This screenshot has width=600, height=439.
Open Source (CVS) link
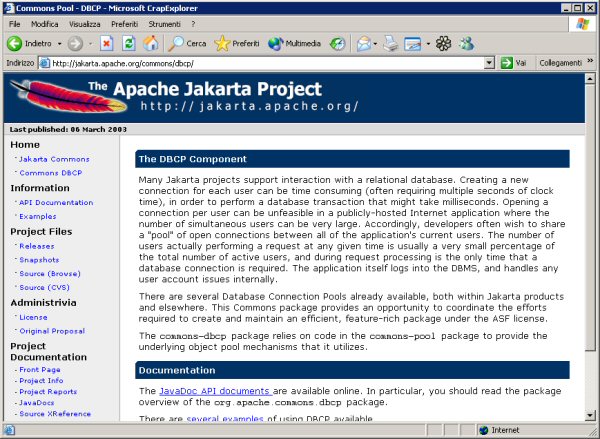[44, 287]
